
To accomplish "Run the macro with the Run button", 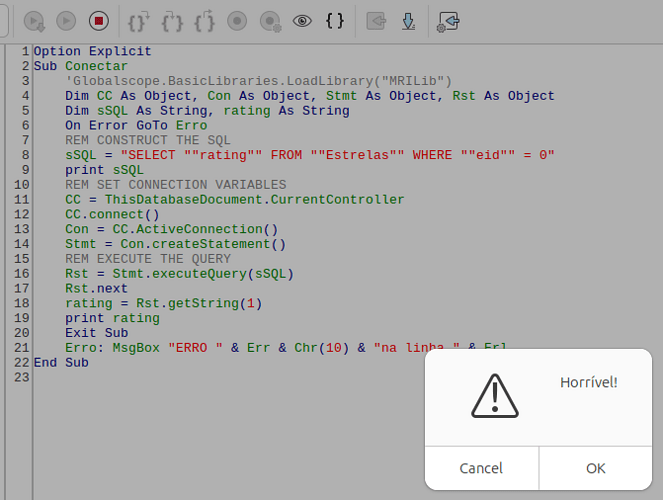I will pyautogui.click(x=66, y=20).
